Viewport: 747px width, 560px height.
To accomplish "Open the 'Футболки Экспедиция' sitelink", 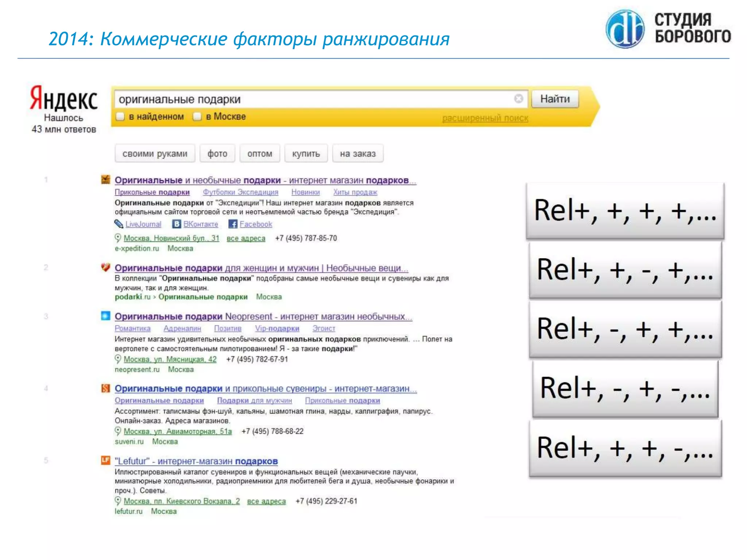I will (x=241, y=192).
